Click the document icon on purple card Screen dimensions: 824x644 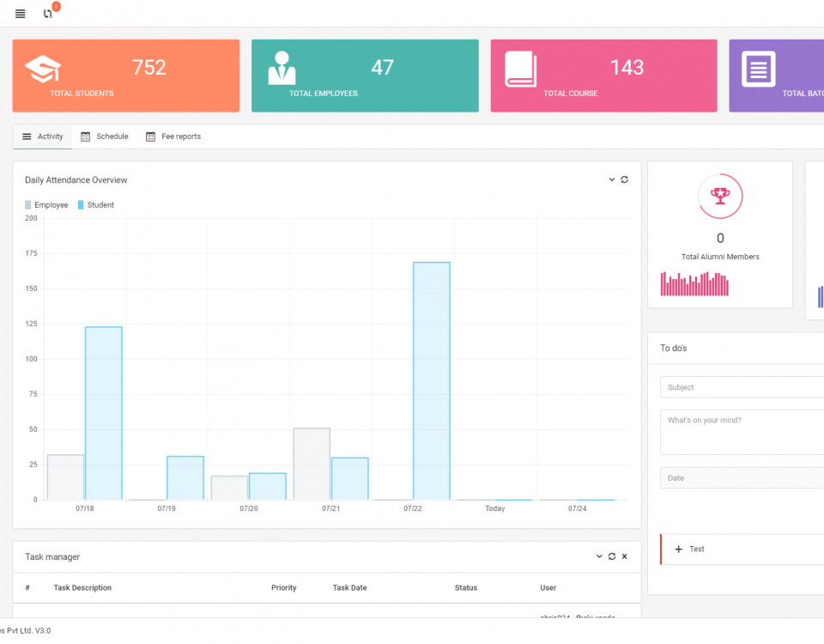[x=758, y=70]
